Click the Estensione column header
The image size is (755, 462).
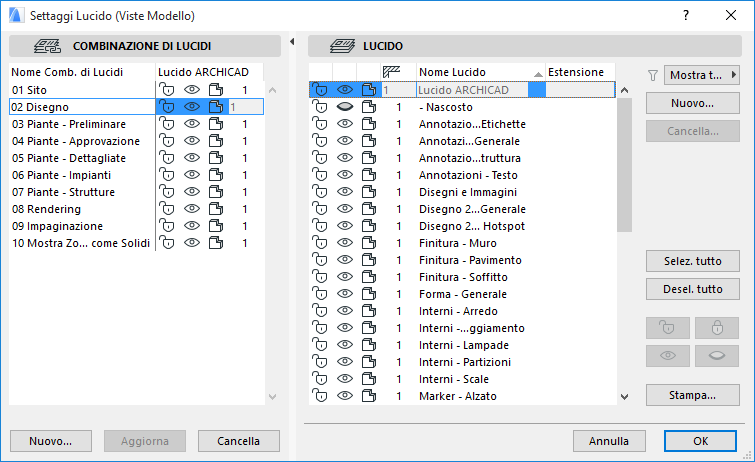[x=580, y=72]
